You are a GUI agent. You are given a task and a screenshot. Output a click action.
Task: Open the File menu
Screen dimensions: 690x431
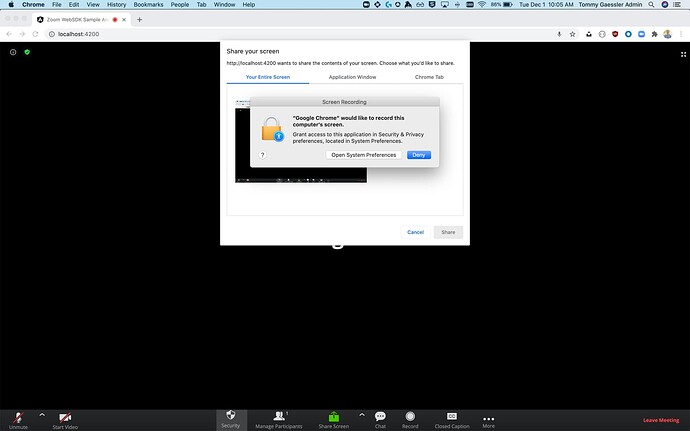57,4
